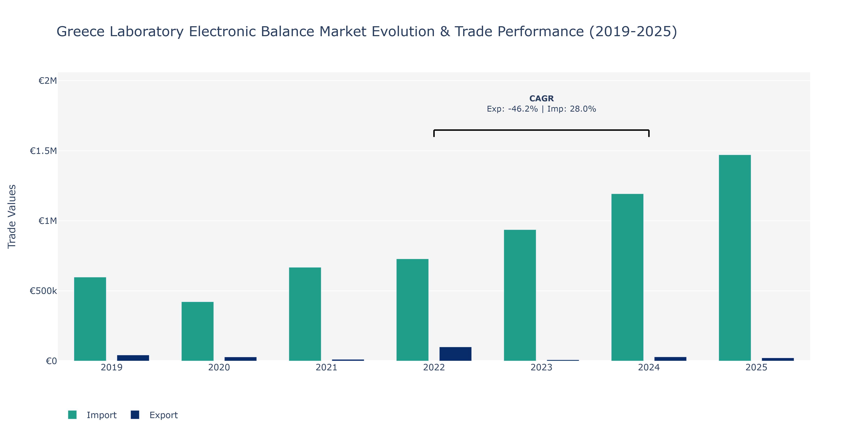Click the navy Export legend swatch
This screenshot has width=868, height=434.
[x=135, y=415]
